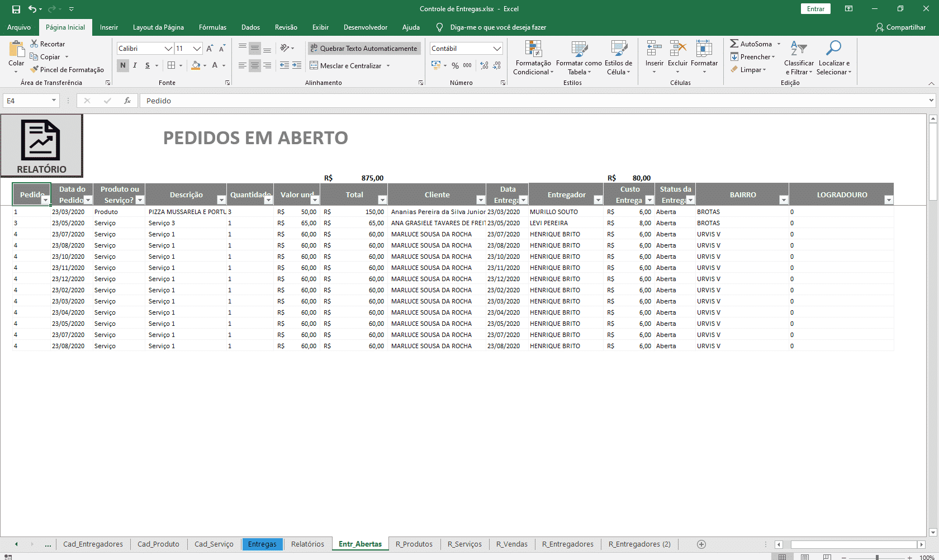Click the Diga-me search field
939x560 pixels.
pos(497,27)
